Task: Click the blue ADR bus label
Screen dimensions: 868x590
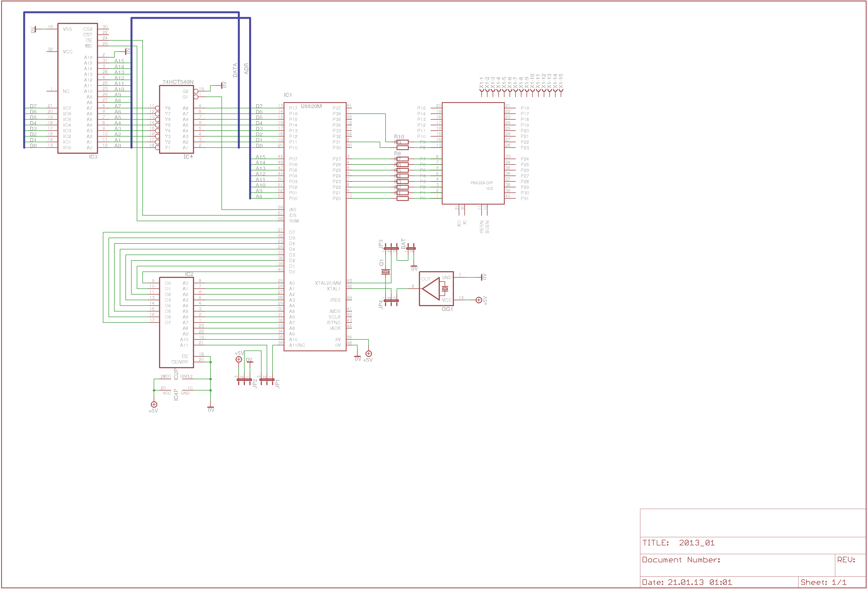Action: (246, 69)
